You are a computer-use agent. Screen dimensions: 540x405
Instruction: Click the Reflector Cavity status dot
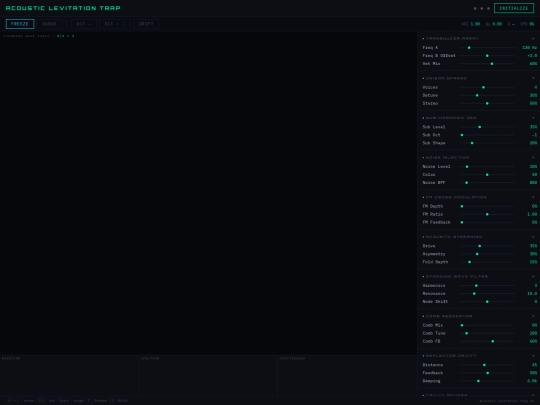coord(423,356)
